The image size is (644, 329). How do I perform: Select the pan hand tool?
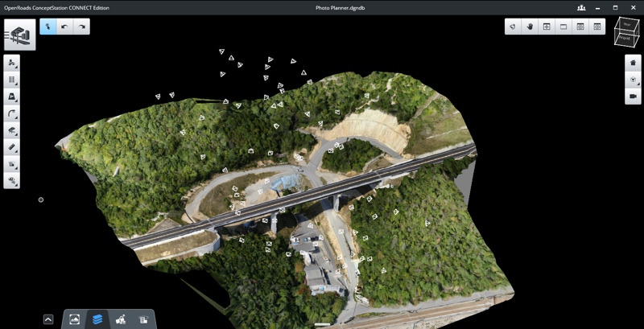tap(530, 27)
